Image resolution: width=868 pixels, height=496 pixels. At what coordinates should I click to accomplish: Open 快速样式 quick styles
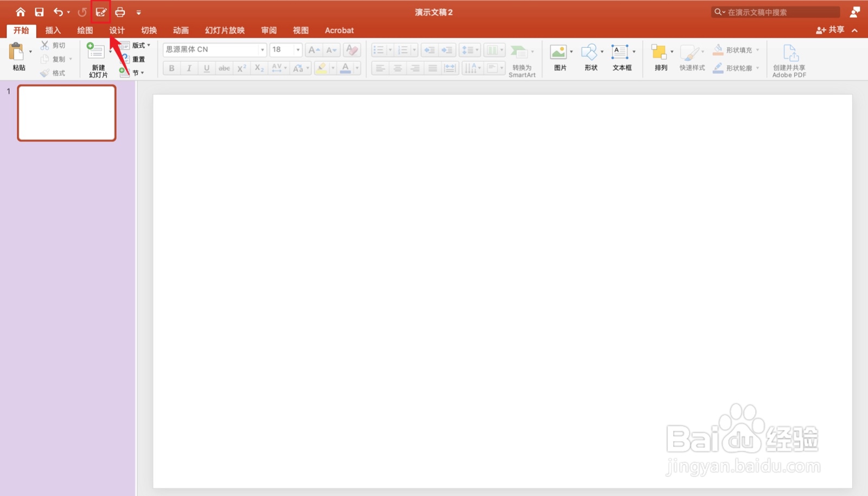click(692, 58)
